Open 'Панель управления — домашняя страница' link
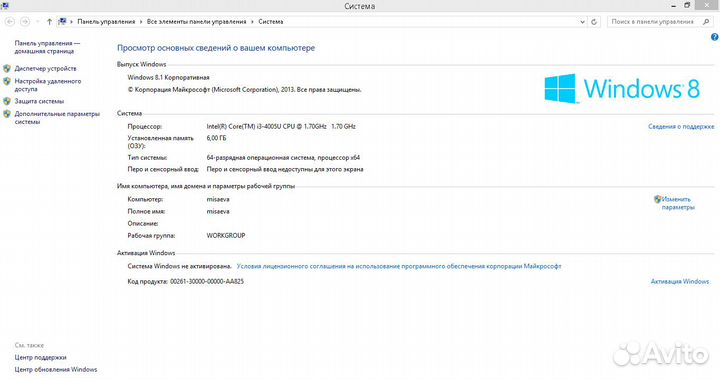 (47, 47)
